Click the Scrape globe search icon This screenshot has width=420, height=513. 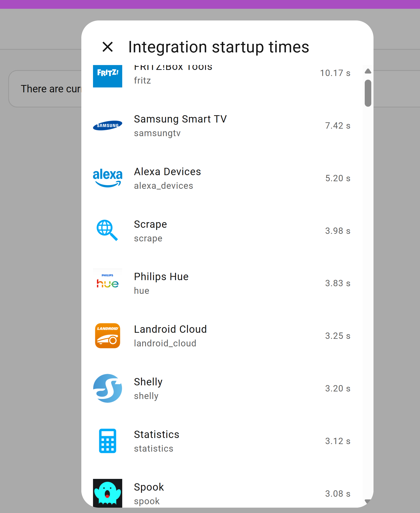pyautogui.click(x=107, y=230)
